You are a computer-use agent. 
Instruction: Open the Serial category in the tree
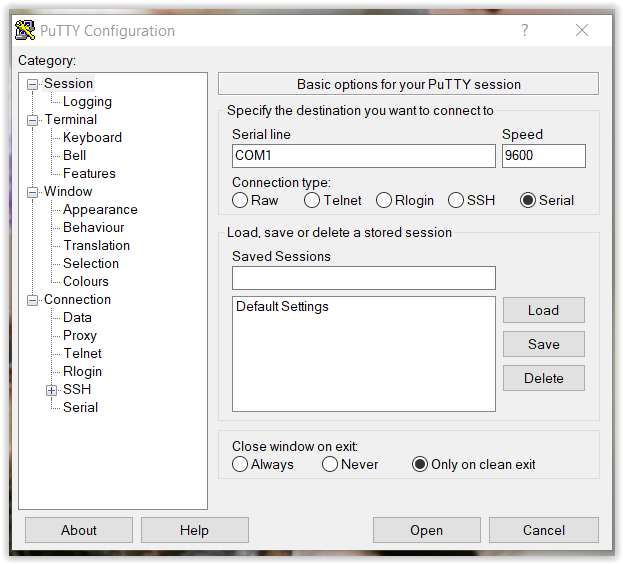[x=80, y=408]
